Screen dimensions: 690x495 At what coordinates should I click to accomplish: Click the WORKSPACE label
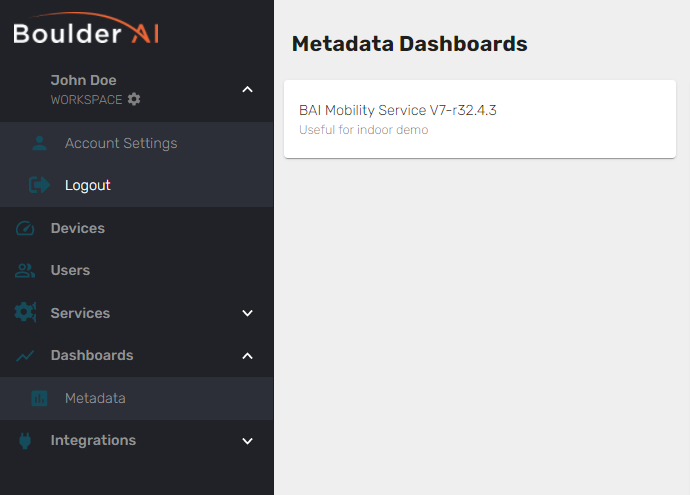[86, 100]
